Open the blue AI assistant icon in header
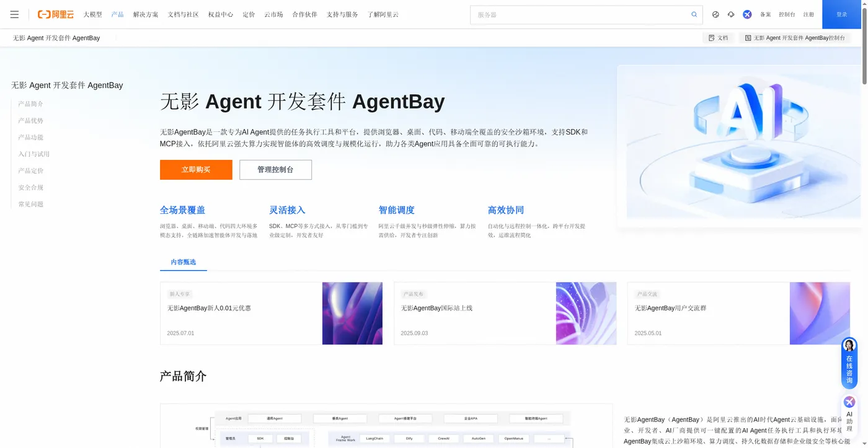 coord(747,14)
